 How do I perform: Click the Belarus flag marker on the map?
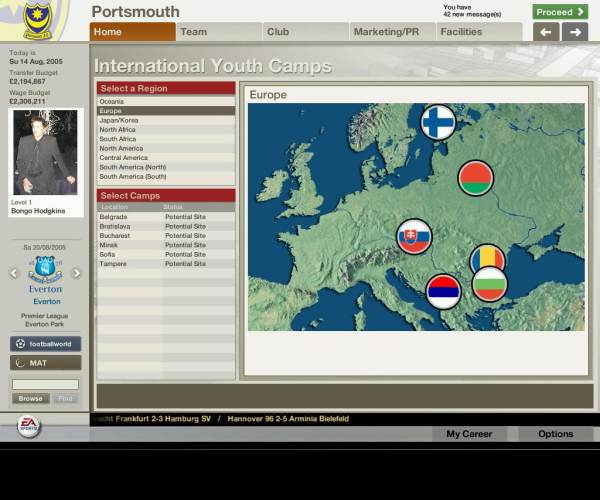click(476, 178)
